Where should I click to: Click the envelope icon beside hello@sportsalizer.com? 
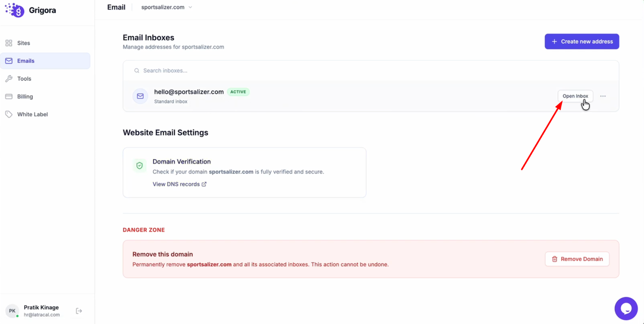coord(140,96)
